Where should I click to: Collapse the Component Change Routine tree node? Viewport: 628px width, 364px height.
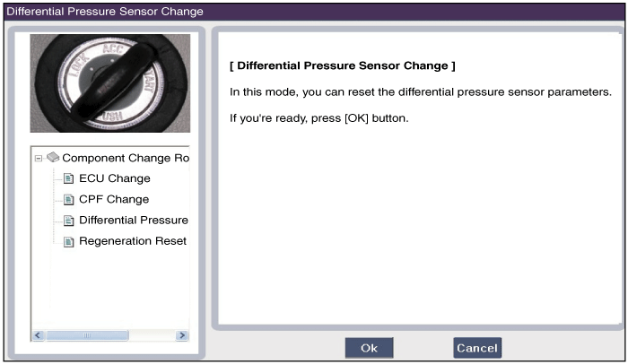click(38, 158)
